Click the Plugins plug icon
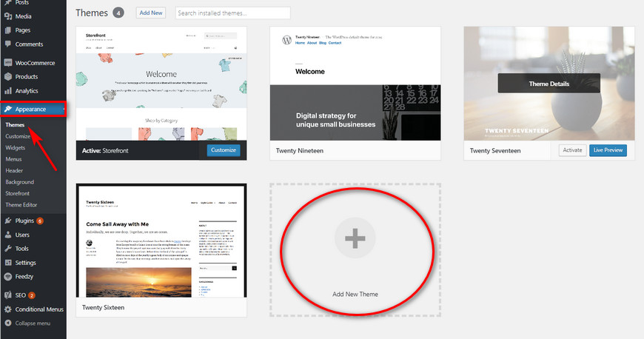This screenshot has height=339, width=644. (8, 221)
